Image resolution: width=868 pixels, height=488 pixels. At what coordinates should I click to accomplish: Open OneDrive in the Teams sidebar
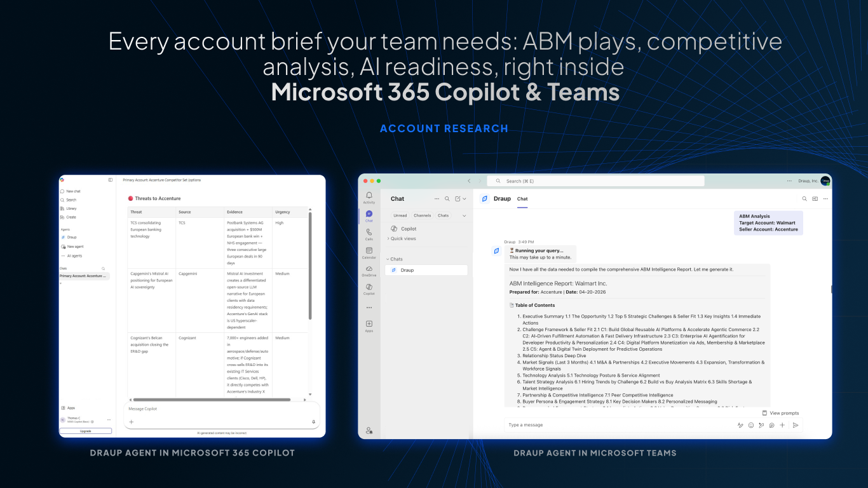tap(369, 271)
